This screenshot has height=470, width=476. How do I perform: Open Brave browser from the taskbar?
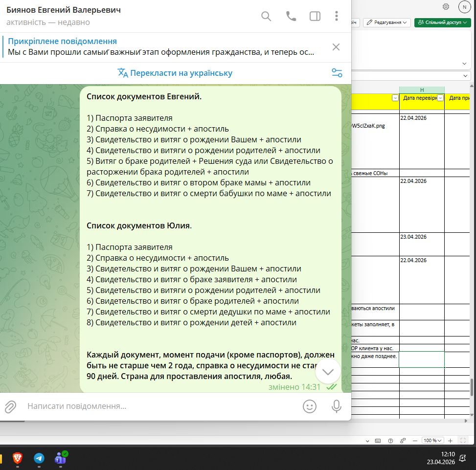click(18, 458)
